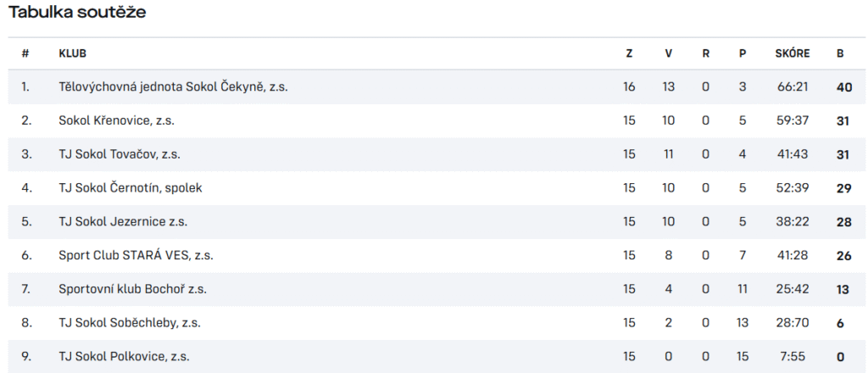The height and width of the screenshot is (373, 868).
Task: Open TJ Sokol Černotín, spolek
Action: pyautogui.click(x=130, y=188)
